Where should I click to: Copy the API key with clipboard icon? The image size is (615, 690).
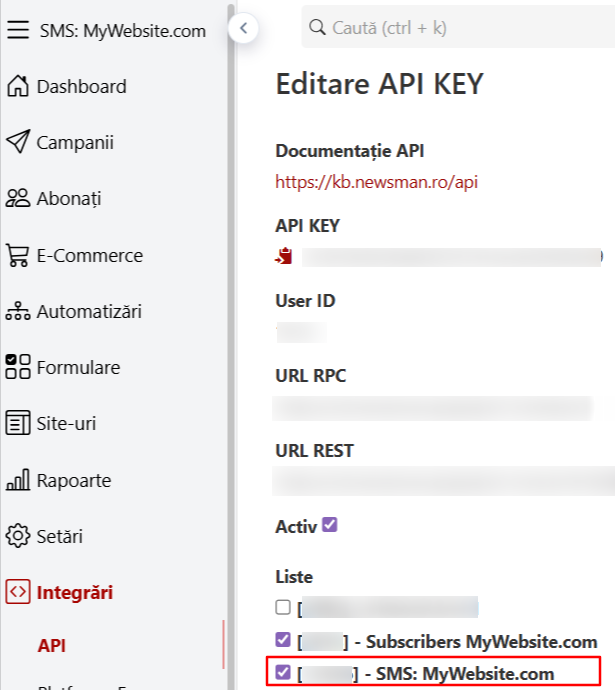pyautogui.click(x=285, y=255)
